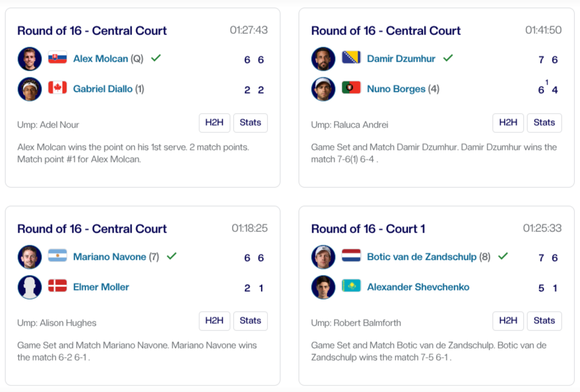Click Elmer Moller's placeholder avatar

pyautogui.click(x=30, y=287)
